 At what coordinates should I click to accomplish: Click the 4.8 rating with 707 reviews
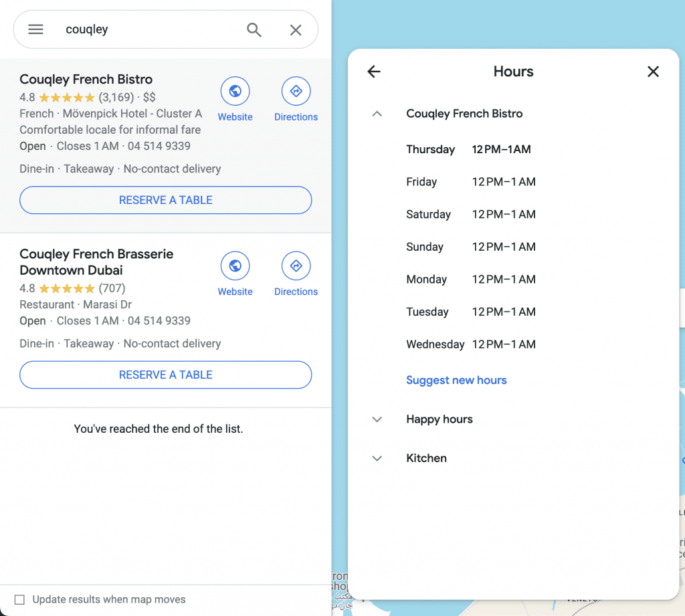point(72,288)
